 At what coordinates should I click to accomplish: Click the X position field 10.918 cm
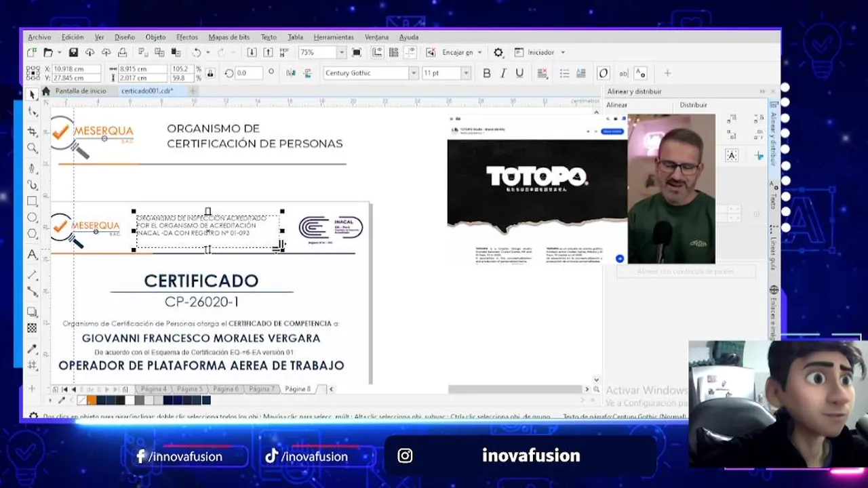[77, 69]
